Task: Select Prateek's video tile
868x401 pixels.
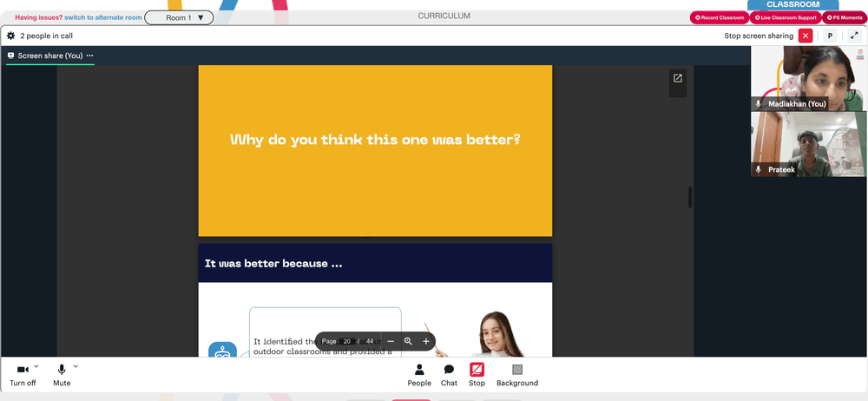Action: [x=809, y=145]
